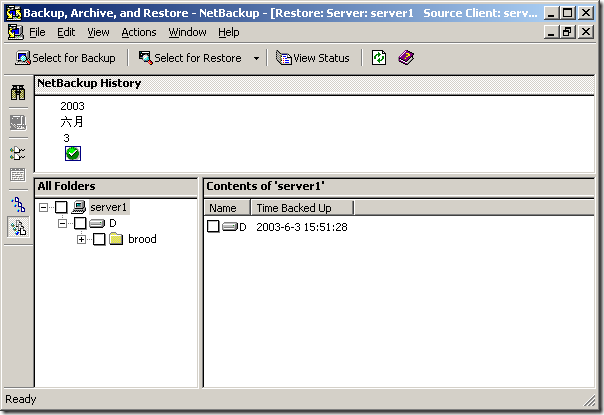Click the View Status toolbar button
604x415 pixels.
313,58
